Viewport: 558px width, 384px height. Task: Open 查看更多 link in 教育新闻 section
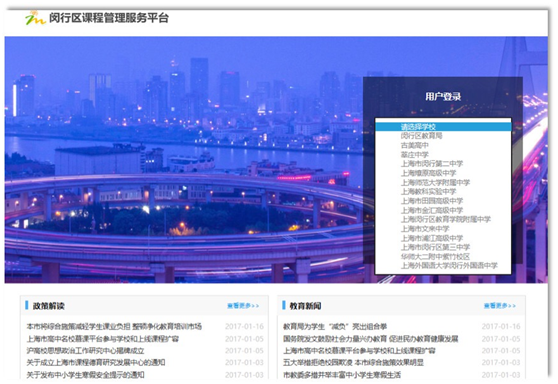pos(500,306)
